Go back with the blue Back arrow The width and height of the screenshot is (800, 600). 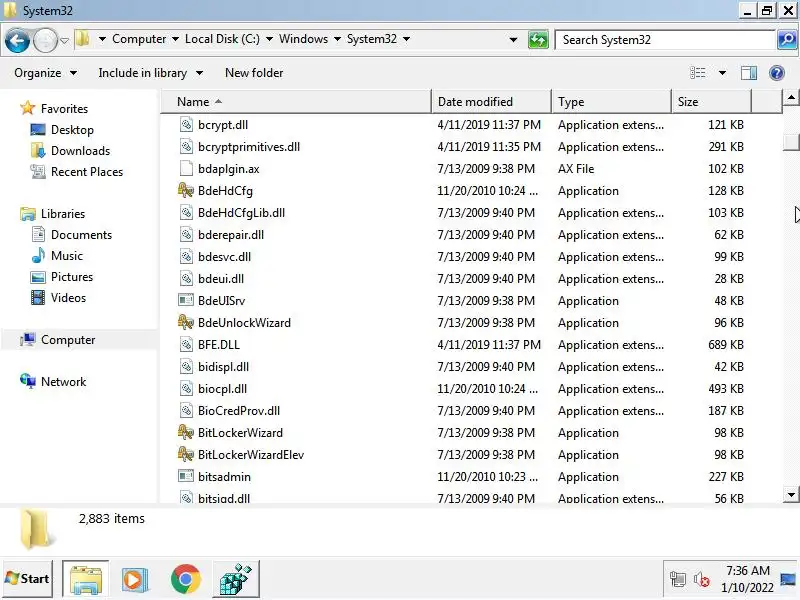coord(17,40)
